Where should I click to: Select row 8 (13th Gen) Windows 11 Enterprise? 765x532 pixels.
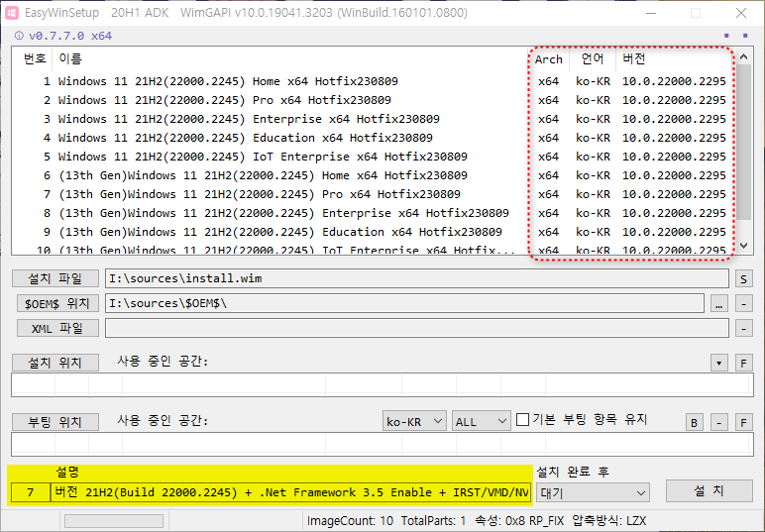[374, 213]
